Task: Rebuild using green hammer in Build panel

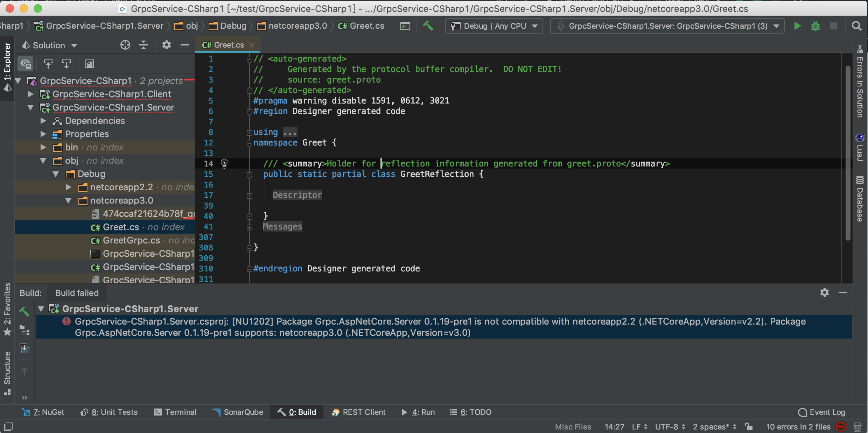Action: click(24, 311)
